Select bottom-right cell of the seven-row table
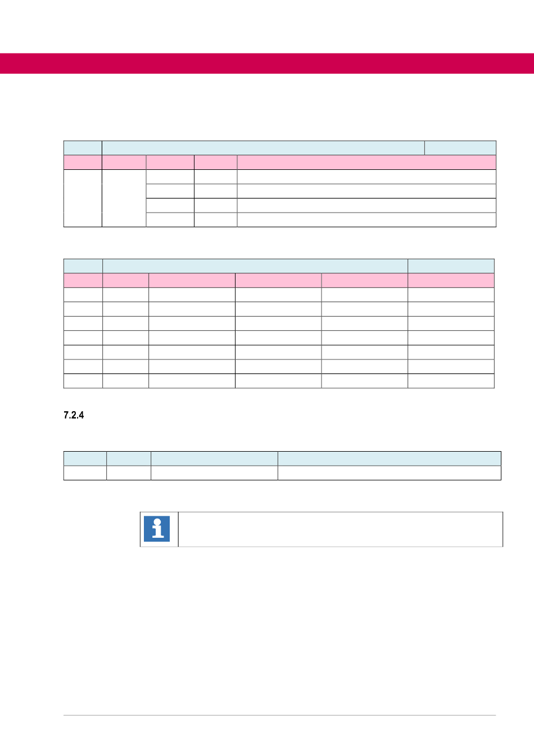 451,381
